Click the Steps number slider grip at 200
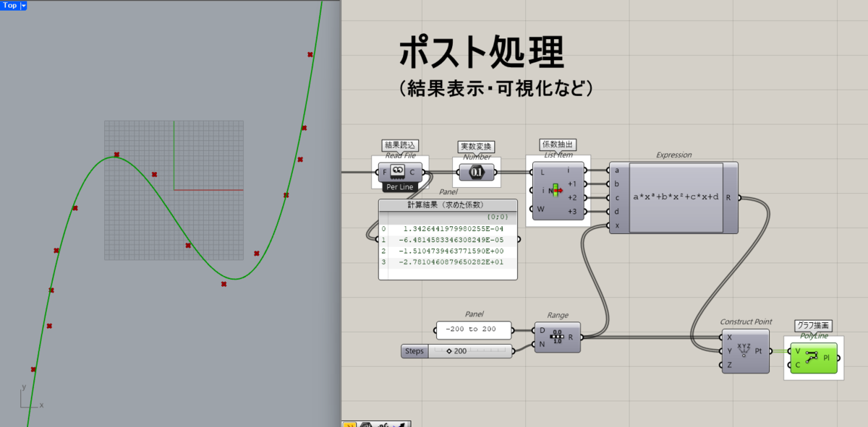 tap(449, 351)
